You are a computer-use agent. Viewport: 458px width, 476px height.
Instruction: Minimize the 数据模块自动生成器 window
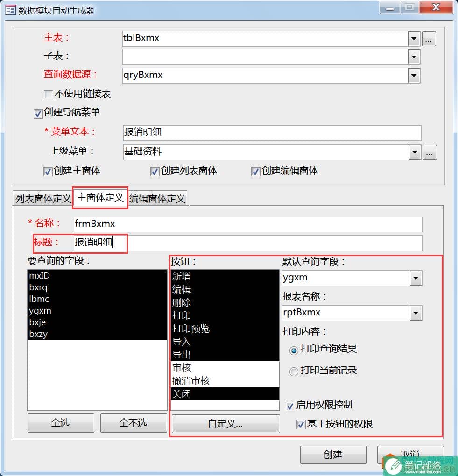[390, 7]
